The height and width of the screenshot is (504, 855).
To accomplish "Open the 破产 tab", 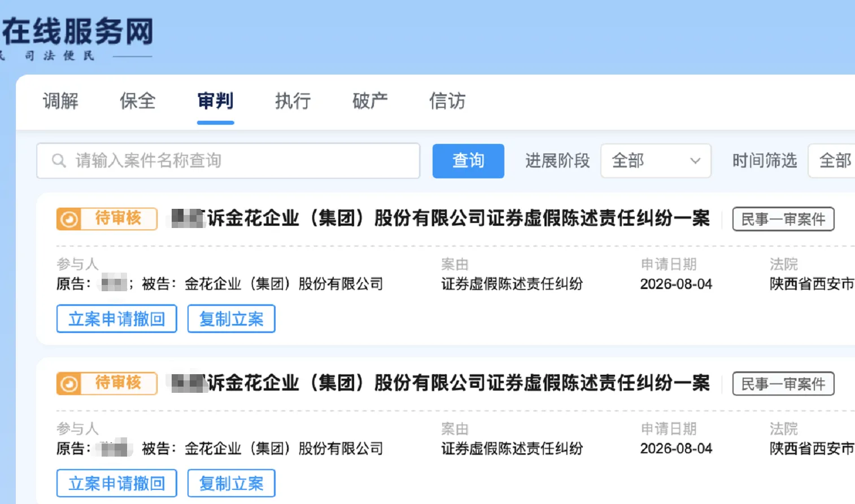I will 370,101.
